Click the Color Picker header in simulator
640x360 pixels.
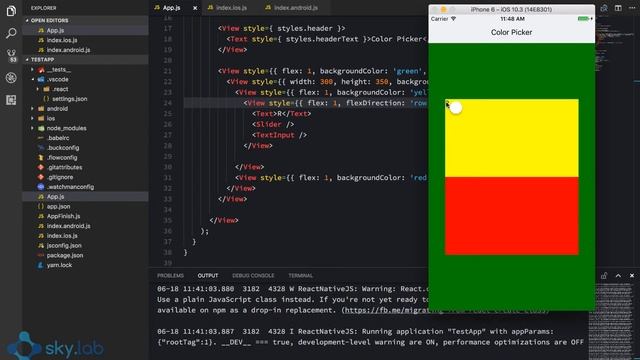click(511, 32)
